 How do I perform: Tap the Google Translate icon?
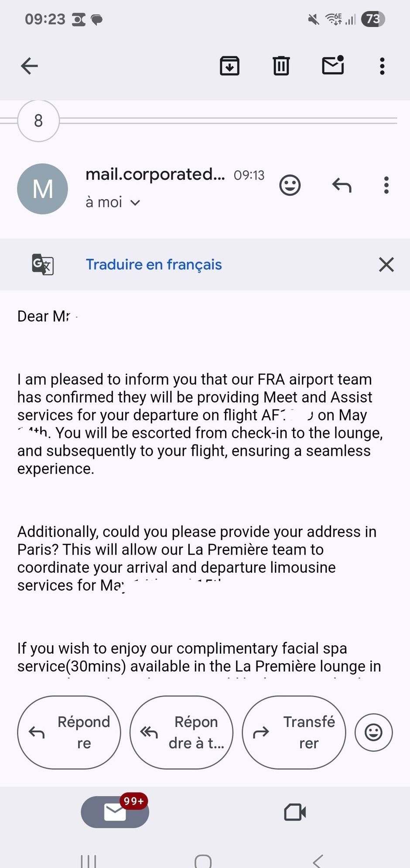[x=43, y=265]
